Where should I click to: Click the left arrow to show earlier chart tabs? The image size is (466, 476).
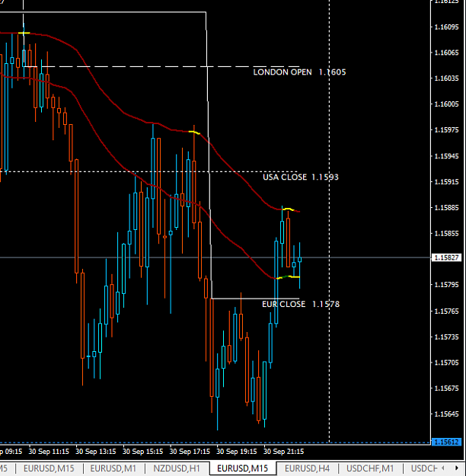click(443, 468)
